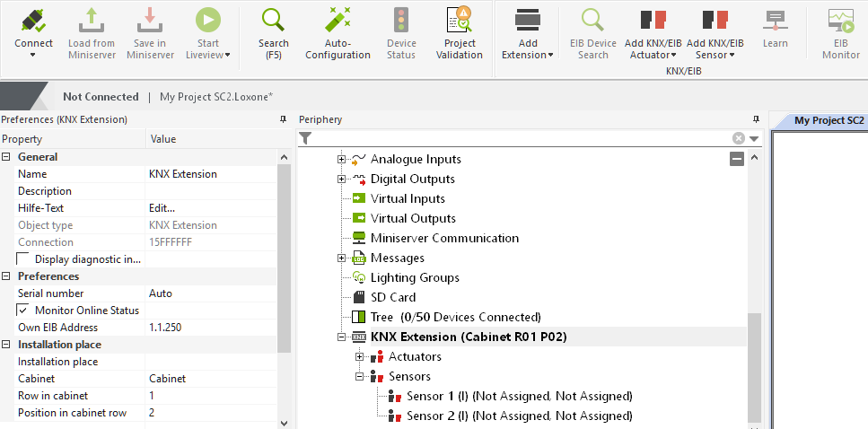Image resolution: width=868 pixels, height=429 pixels.
Task: Click the Search (F5) magnifier icon
Action: coord(274,21)
